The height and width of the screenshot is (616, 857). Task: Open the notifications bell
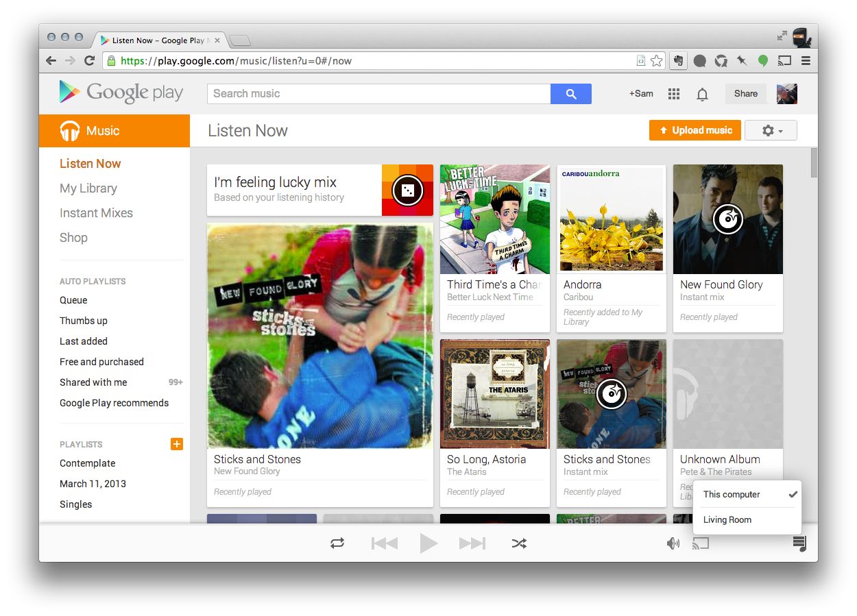tap(702, 94)
